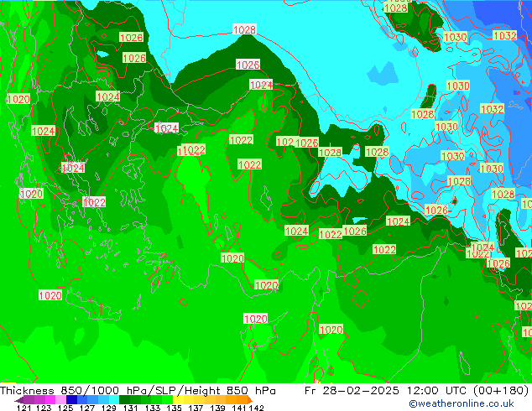The image size is (532, 411).
Task: Click the white-background 1026 isobar label
Action: pyautogui.click(x=248, y=65)
